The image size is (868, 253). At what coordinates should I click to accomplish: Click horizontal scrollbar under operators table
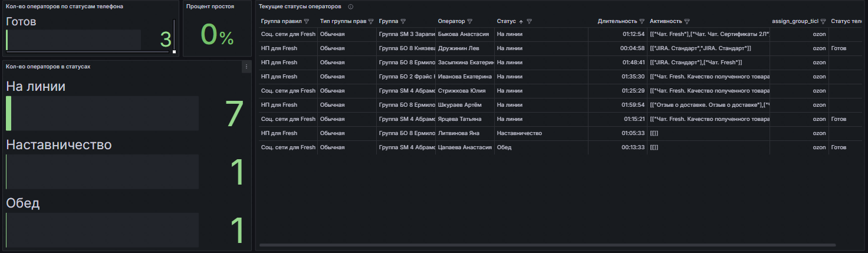pos(547,245)
